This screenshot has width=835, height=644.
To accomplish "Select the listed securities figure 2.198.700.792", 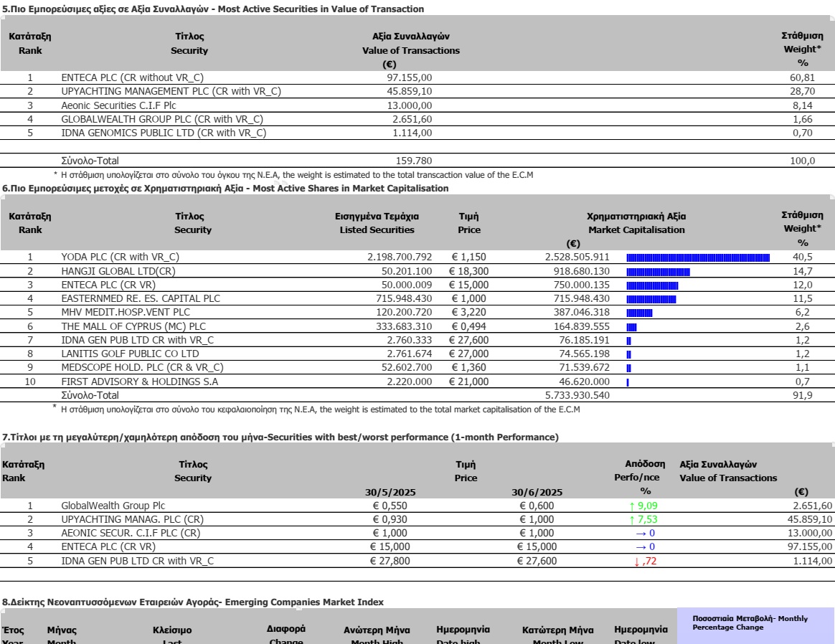I will coord(400,257).
